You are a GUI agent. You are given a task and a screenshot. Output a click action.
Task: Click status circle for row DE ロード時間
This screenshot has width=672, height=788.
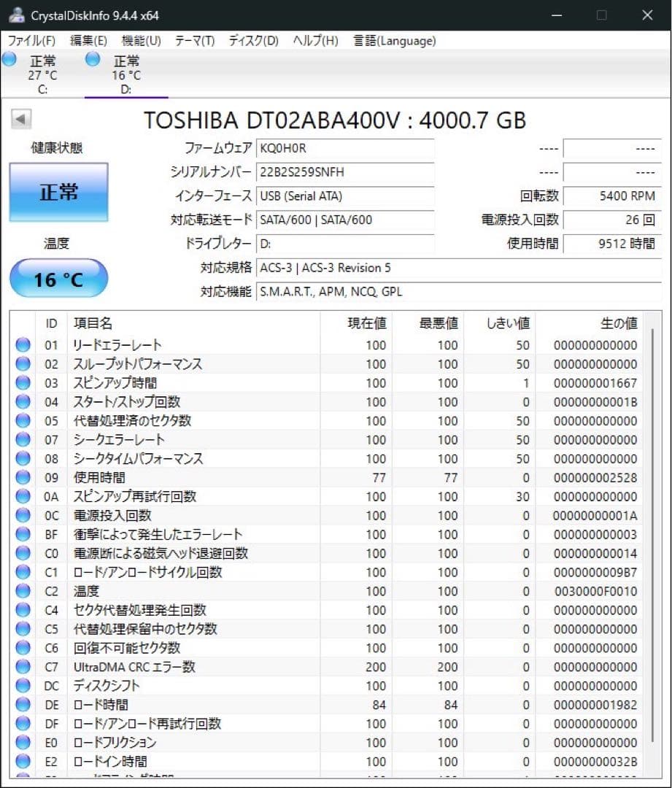(23, 705)
